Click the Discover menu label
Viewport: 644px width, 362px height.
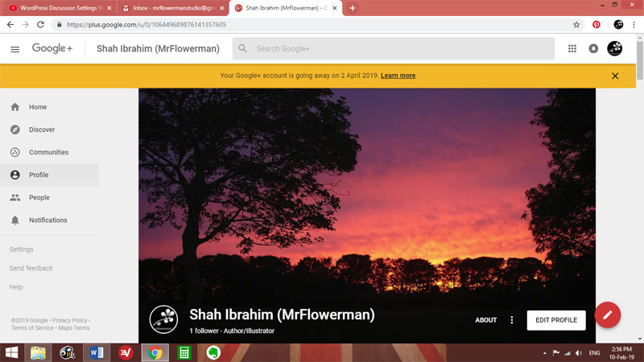pyautogui.click(x=42, y=130)
